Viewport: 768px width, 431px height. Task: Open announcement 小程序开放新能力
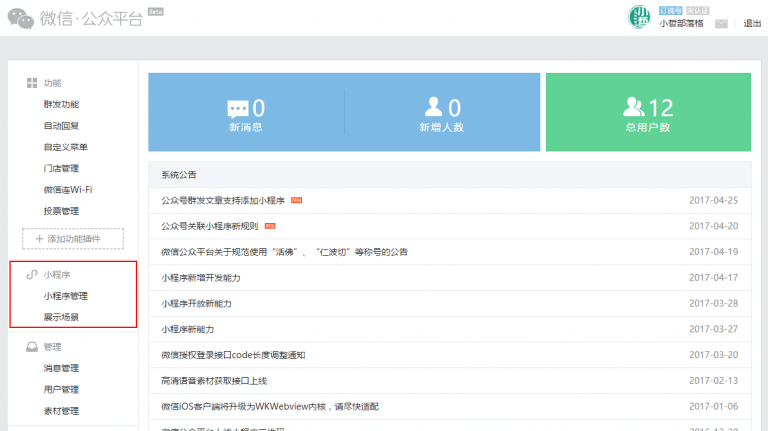click(196, 304)
